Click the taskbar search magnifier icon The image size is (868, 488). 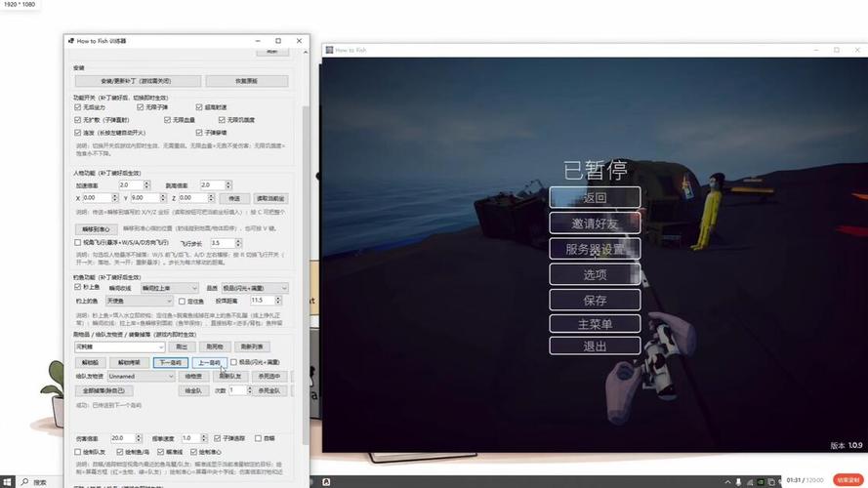click(x=25, y=482)
